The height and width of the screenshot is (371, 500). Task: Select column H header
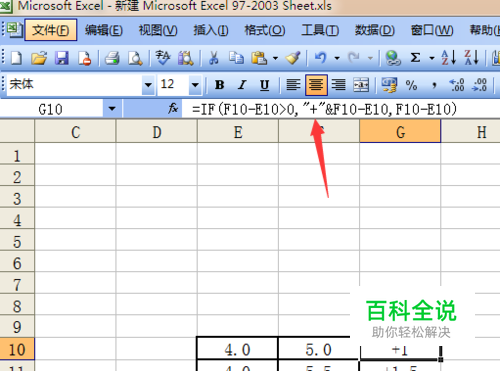point(471,131)
